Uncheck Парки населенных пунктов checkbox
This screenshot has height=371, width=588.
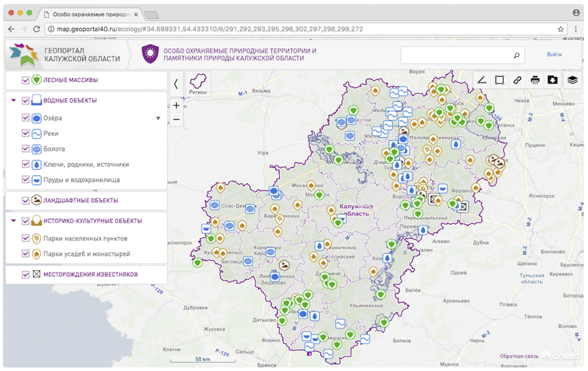coord(26,238)
